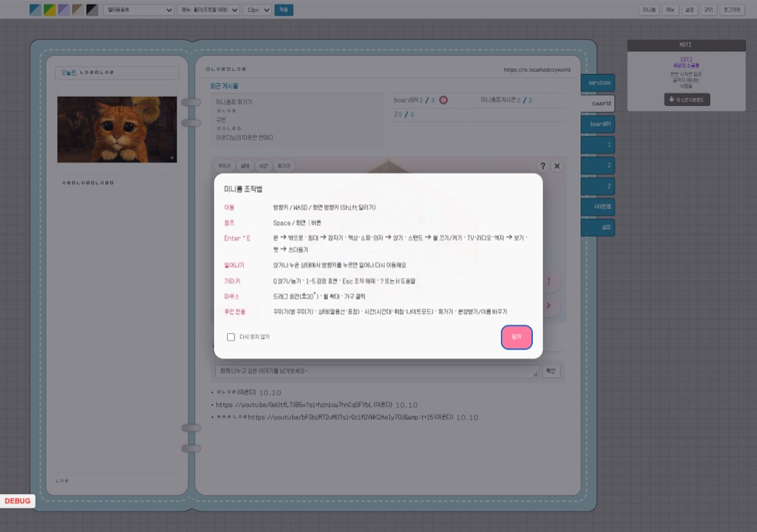Pick the brown-beige theme color swatch
This screenshot has height=532, width=757.
(78, 10)
